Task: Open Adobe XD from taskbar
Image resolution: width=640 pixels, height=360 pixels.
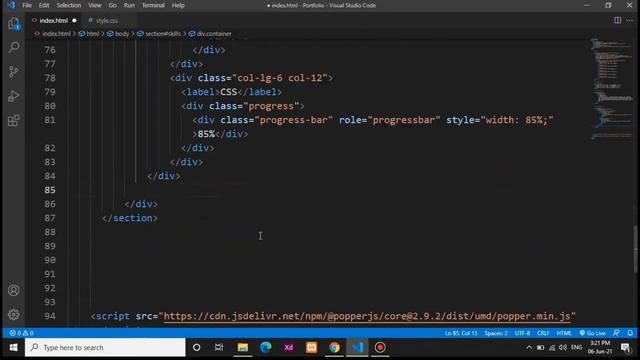Action: (x=289, y=347)
